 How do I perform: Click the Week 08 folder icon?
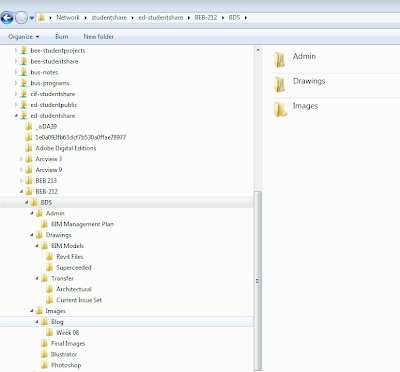point(49,332)
